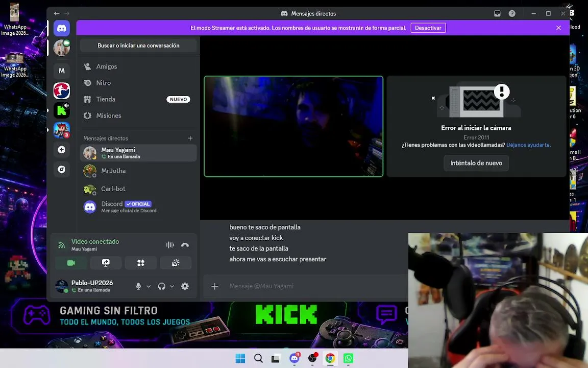588x368 pixels.
Task: Open the green Kick server icon
Action: 61,110
